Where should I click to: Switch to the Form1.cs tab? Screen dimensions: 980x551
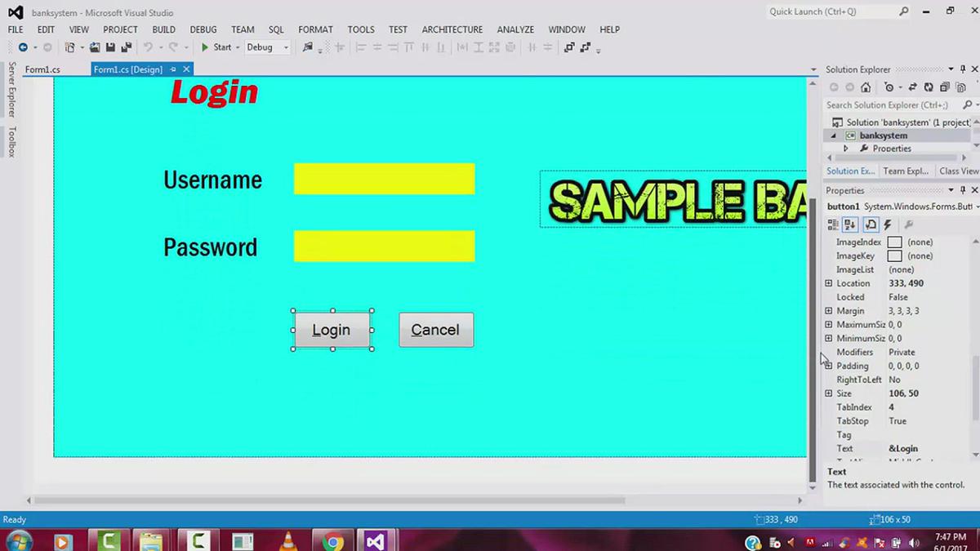click(42, 69)
